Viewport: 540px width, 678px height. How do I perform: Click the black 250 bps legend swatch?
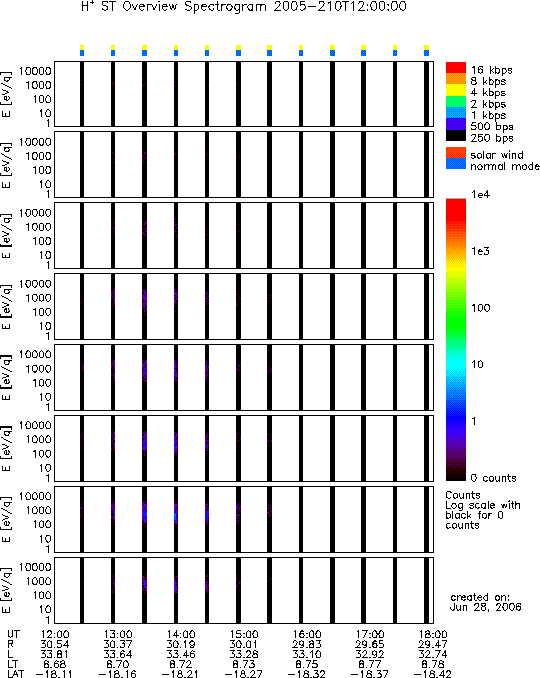click(456, 136)
